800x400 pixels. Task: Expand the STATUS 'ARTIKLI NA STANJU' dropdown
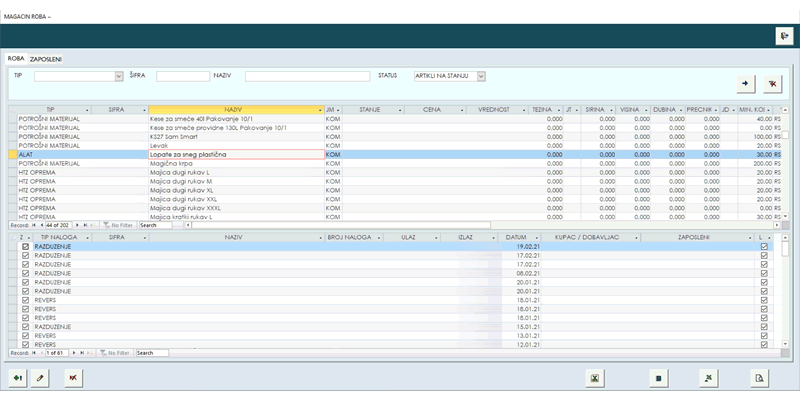(x=481, y=76)
